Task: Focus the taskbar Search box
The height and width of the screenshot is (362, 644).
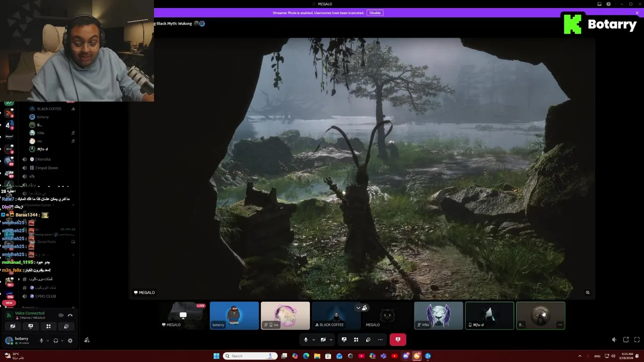Action: pyautogui.click(x=250, y=356)
